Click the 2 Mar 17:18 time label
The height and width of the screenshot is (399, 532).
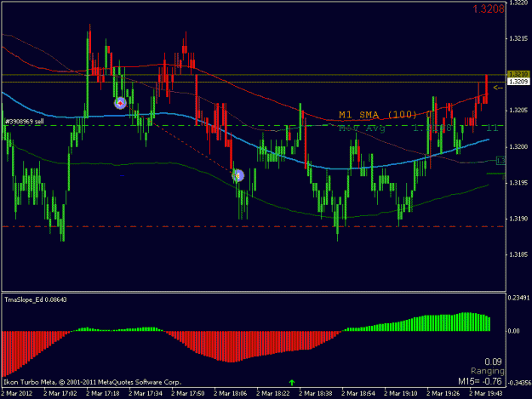(102, 394)
